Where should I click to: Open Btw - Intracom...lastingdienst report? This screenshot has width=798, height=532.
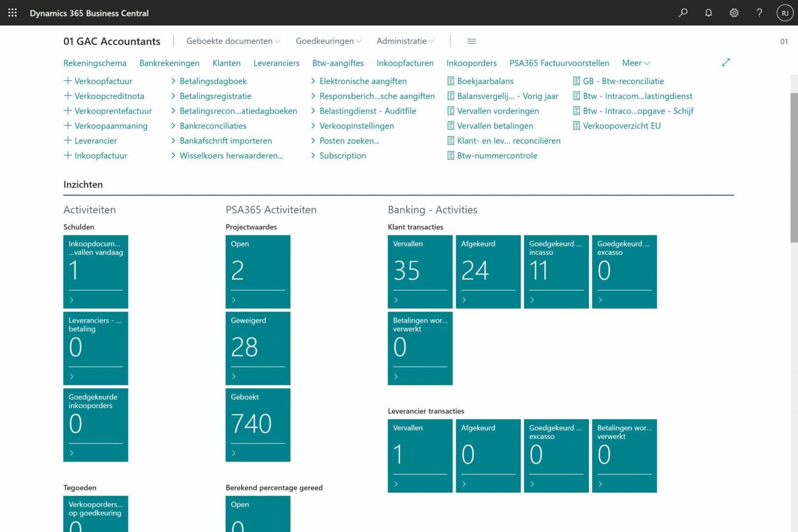pyautogui.click(x=637, y=96)
